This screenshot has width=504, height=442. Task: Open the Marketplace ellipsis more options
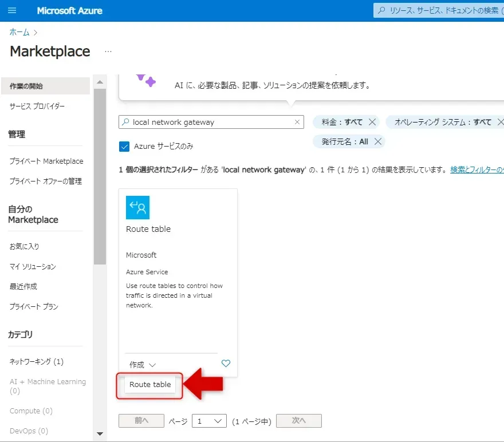click(108, 52)
